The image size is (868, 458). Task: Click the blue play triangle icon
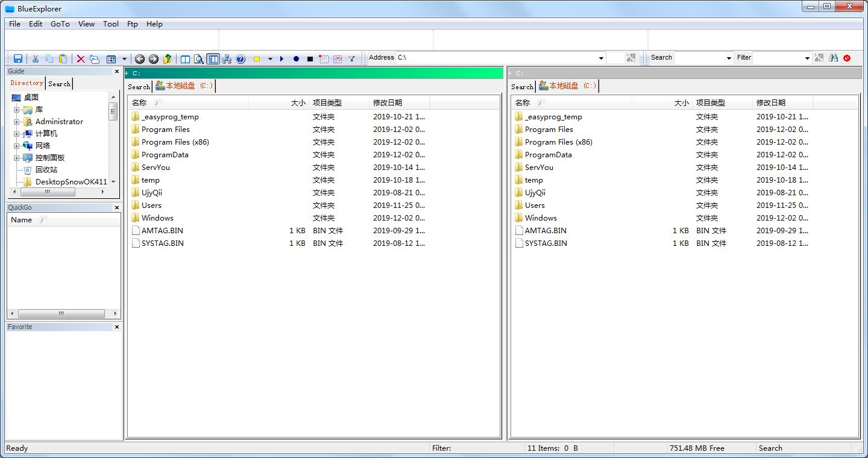(x=281, y=58)
